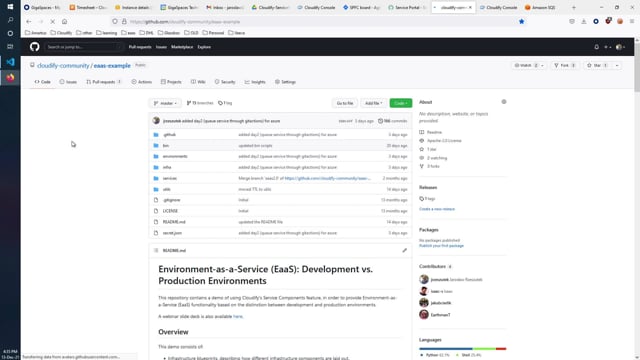Image resolution: width=640 pixels, height=360 pixels.
Task: Open GitHub home via Octocat logo
Action: tap(35, 47)
